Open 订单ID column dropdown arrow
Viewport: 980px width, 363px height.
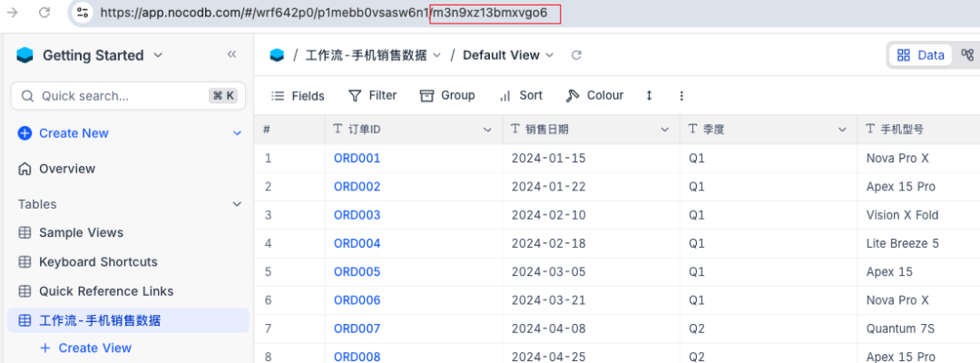[x=487, y=130]
